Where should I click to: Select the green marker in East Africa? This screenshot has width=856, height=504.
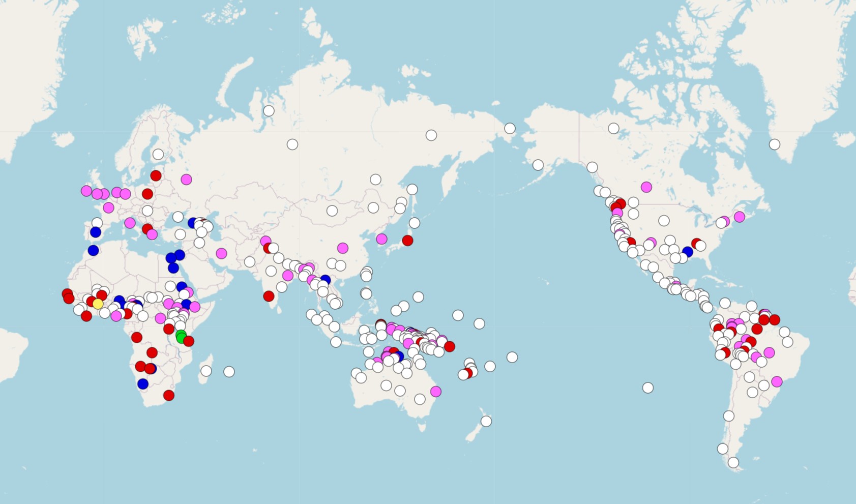[x=181, y=337]
